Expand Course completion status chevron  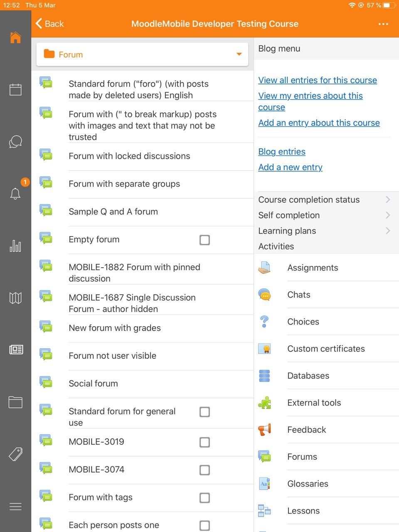(388, 199)
